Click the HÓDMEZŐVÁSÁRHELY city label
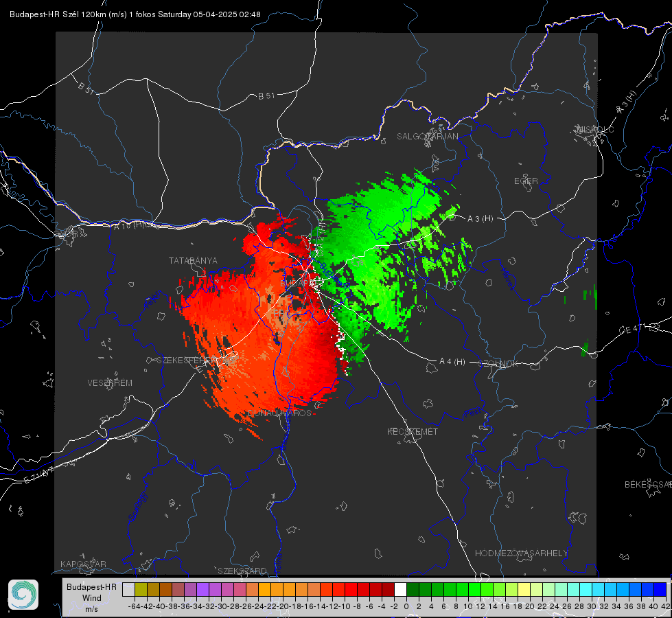 (521, 553)
